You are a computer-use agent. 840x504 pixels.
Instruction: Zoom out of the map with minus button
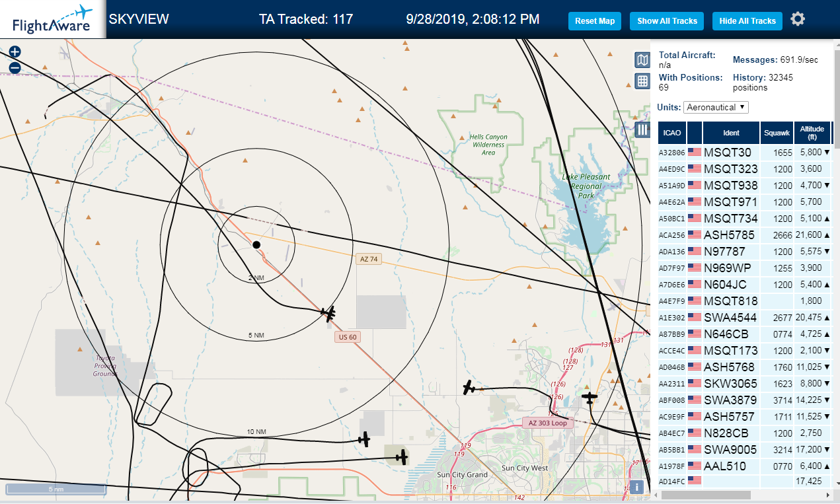pos(15,67)
